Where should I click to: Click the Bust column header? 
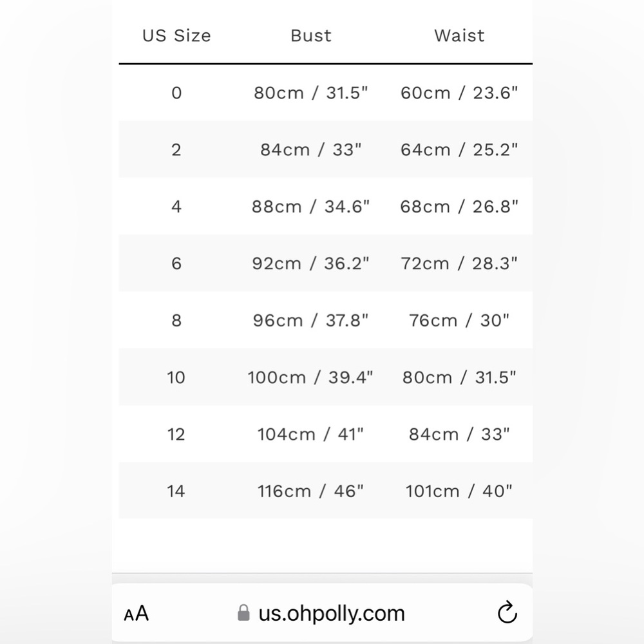(311, 35)
